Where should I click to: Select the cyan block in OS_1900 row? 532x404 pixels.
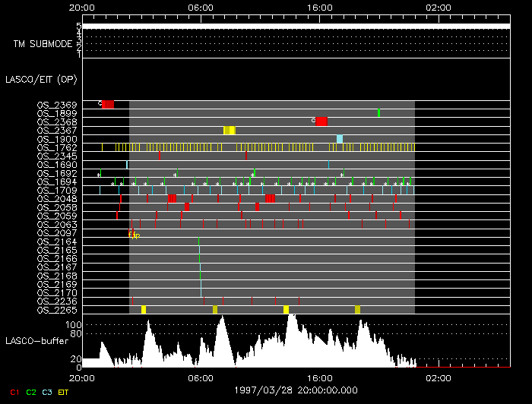coord(340,139)
